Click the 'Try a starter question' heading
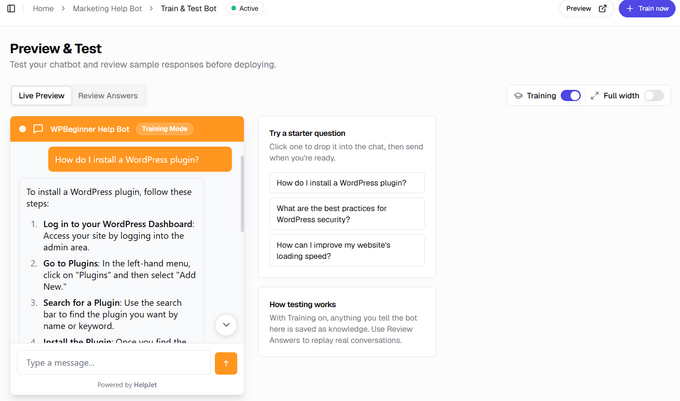Image resolution: width=680 pixels, height=401 pixels. [307, 133]
